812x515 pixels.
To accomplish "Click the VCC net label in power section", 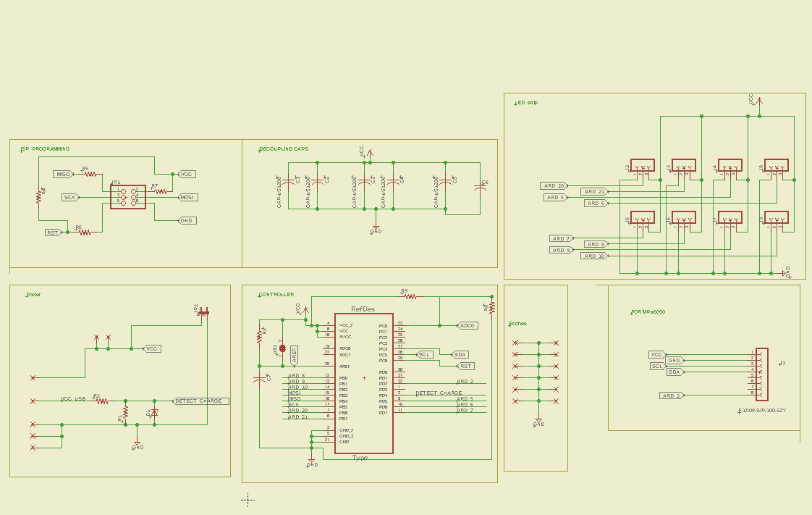I will (152, 348).
